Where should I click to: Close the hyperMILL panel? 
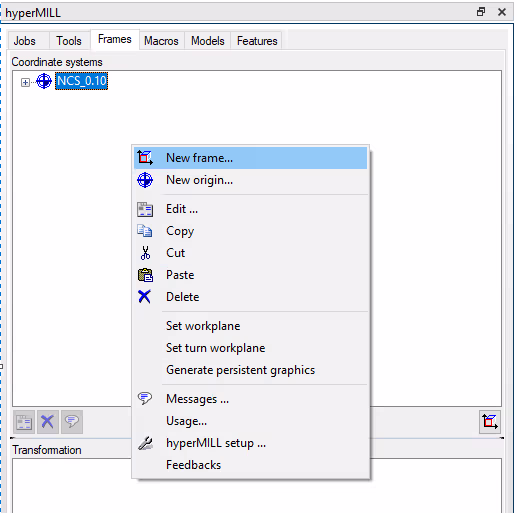[x=502, y=12]
